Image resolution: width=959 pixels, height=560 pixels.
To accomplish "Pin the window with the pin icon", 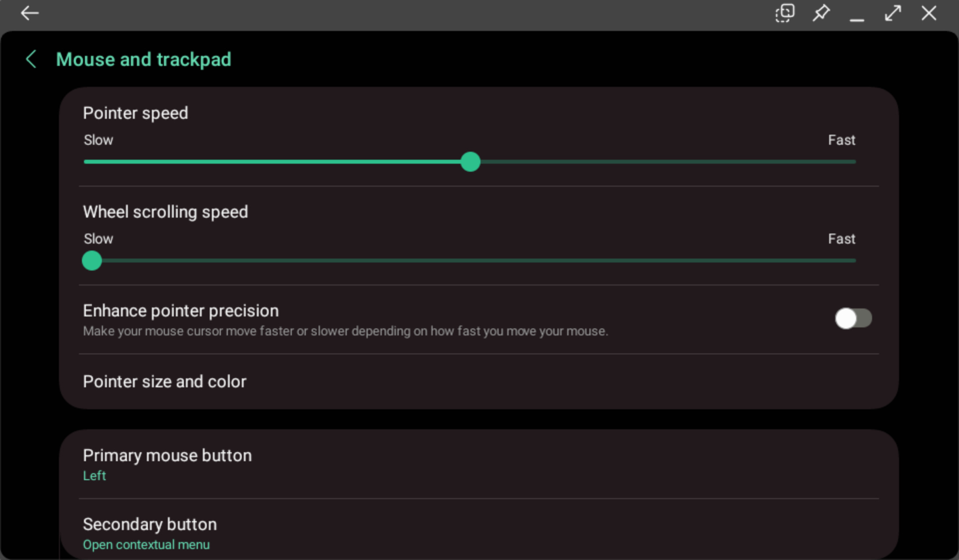I will click(821, 13).
